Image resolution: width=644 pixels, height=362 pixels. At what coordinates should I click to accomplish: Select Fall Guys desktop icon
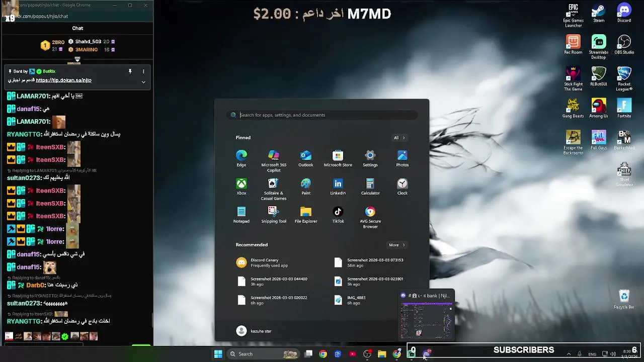click(x=599, y=140)
